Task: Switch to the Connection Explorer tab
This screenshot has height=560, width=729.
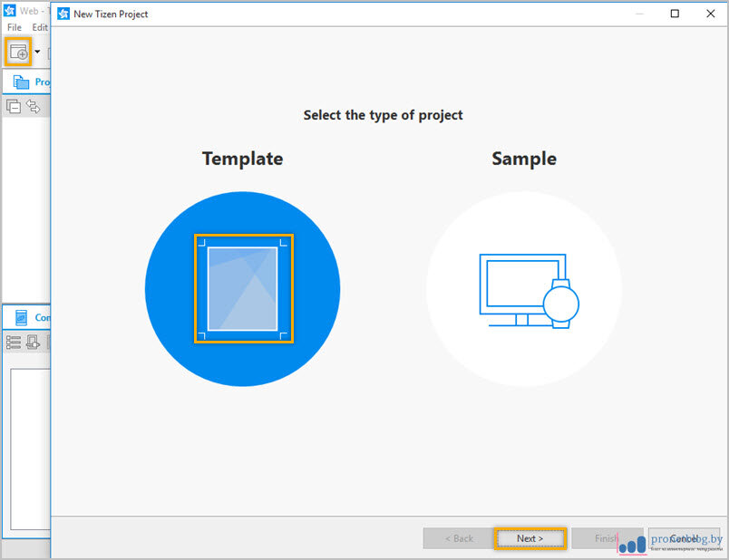Action: [x=31, y=317]
